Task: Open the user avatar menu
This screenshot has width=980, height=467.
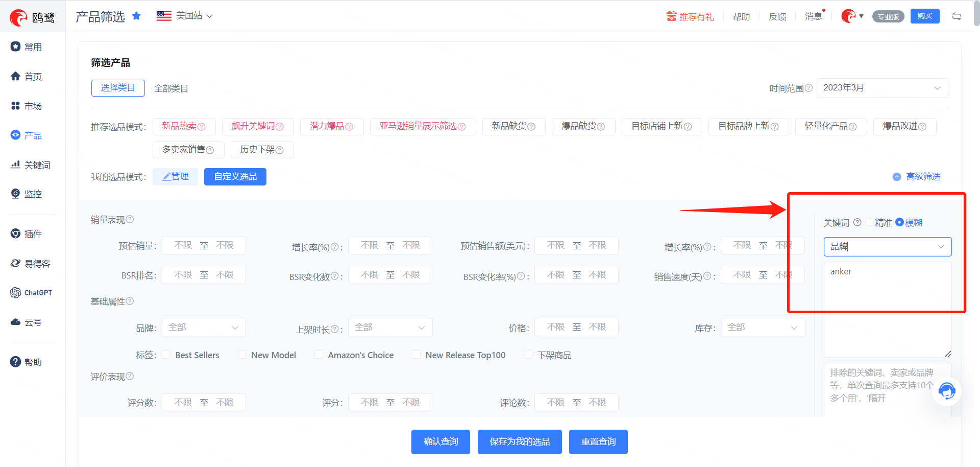Action: pos(852,16)
